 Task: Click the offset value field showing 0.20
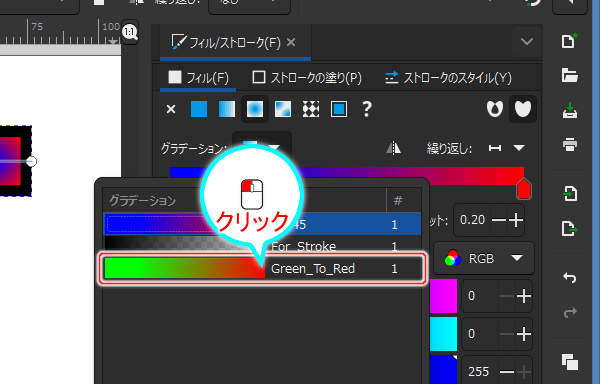coord(473,220)
